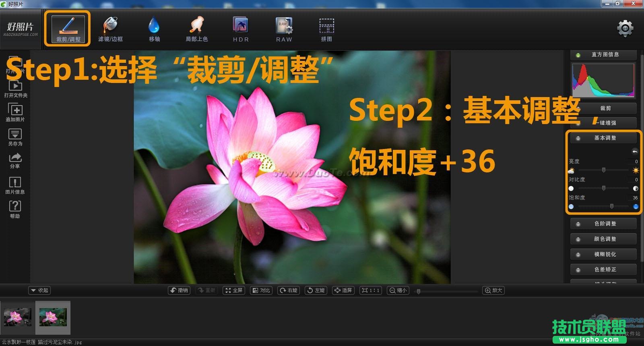Toggle 对比 before/after comparison

(x=261, y=290)
